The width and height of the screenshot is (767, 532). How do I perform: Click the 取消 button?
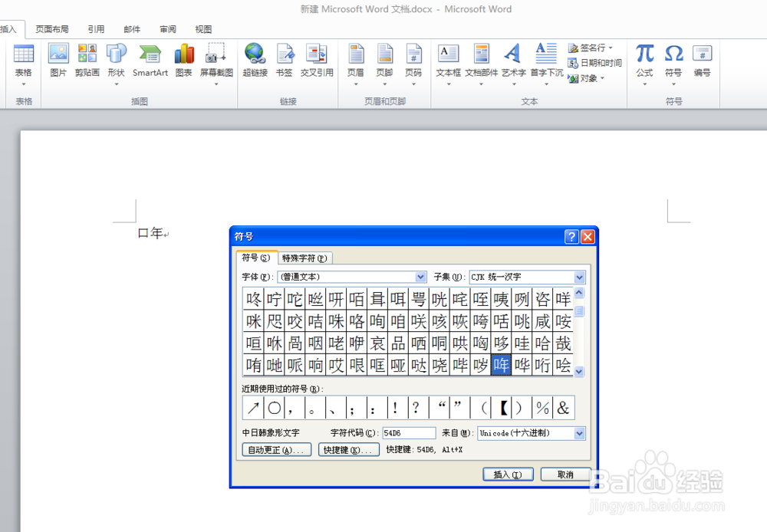click(x=565, y=475)
